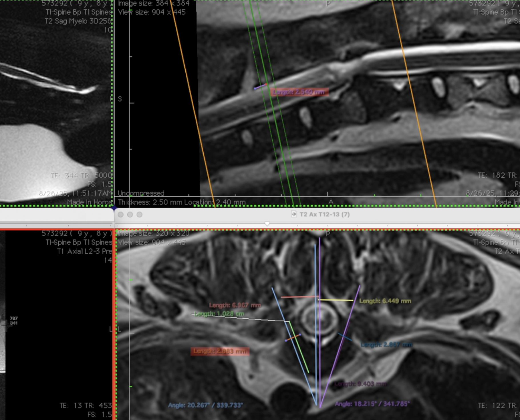This screenshot has width=520, height=420.
Task: Click 'Image size: 384 x 384' overlay text
Action: pos(154,3)
